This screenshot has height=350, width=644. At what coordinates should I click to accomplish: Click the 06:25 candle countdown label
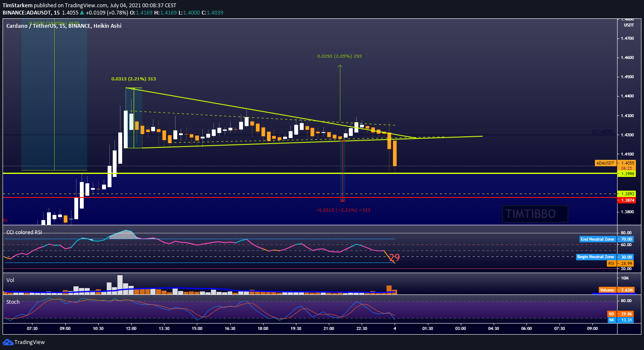tap(626, 168)
